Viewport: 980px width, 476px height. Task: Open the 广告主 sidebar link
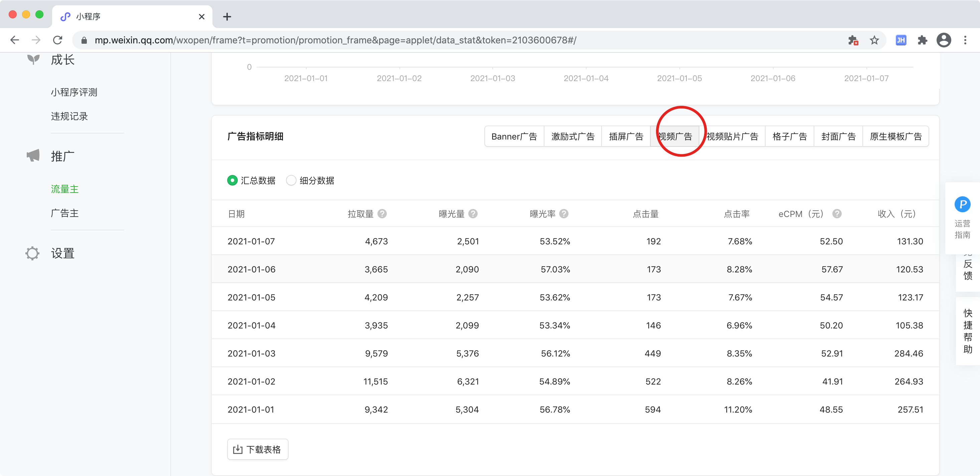click(x=65, y=213)
